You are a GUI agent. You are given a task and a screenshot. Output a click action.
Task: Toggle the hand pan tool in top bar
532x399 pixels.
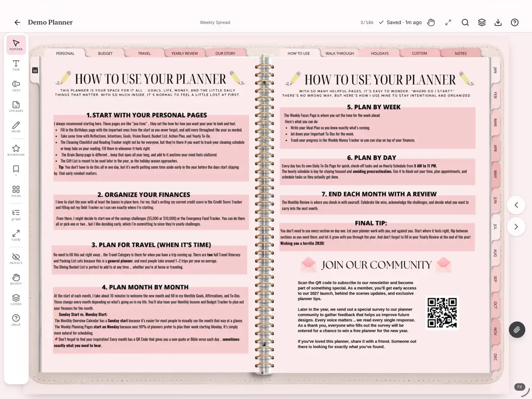tap(431, 22)
